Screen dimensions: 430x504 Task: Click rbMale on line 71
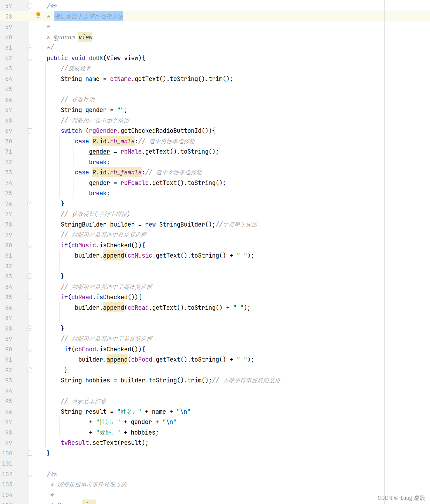[x=131, y=151]
